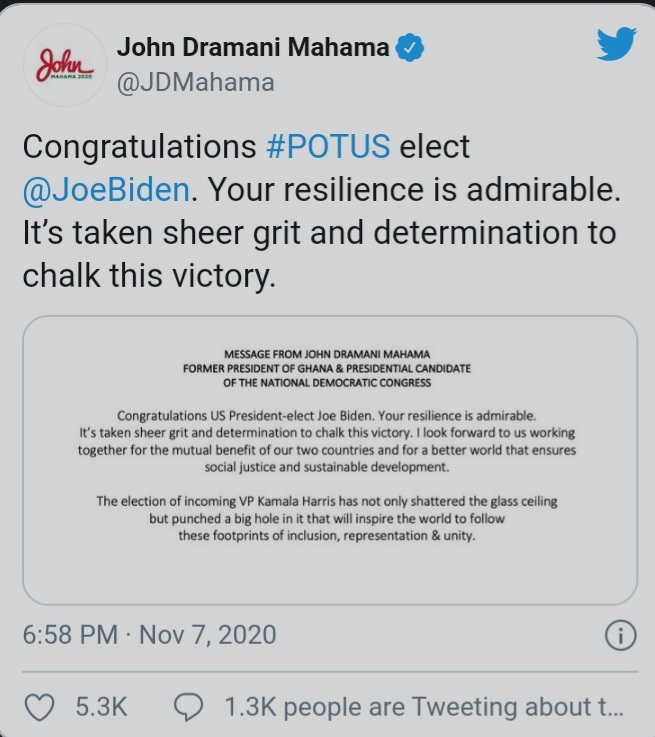Click the blue verified badge

click(x=408, y=46)
